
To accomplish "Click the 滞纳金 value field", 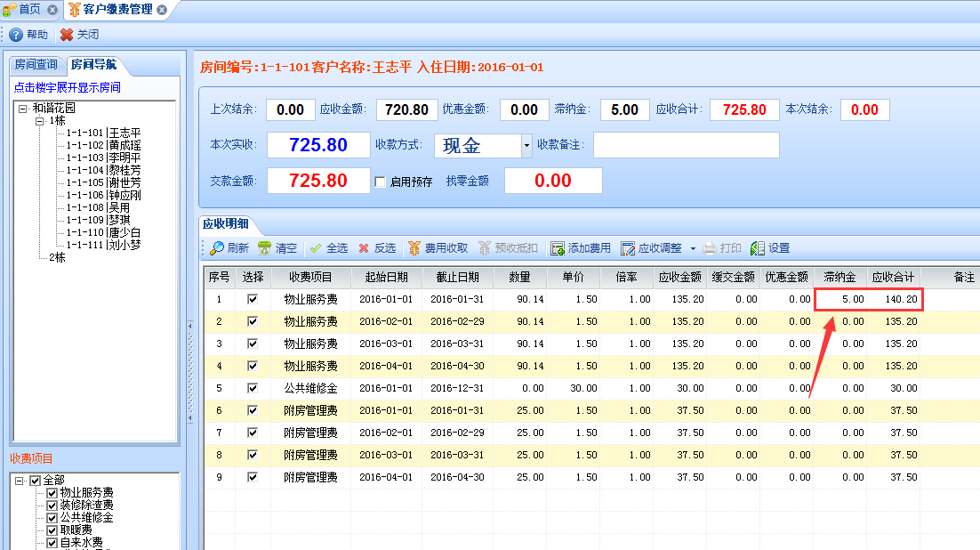I will (x=624, y=109).
